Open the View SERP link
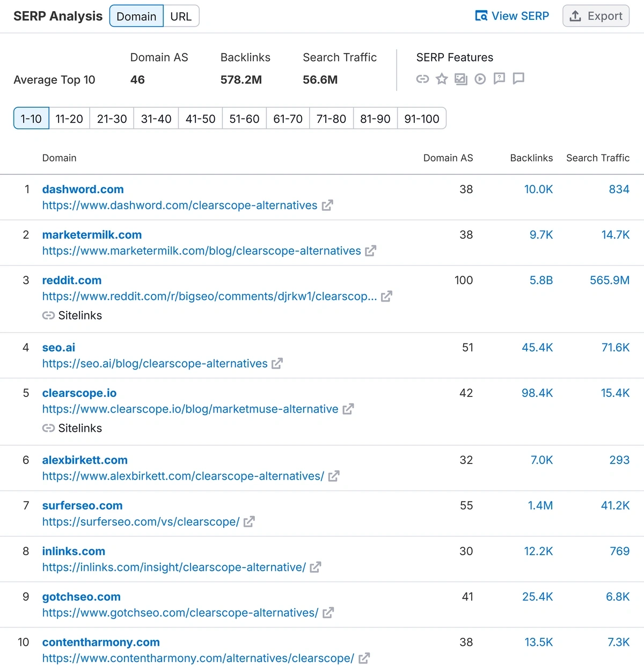This screenshot has width=644, height=670. 513,16
